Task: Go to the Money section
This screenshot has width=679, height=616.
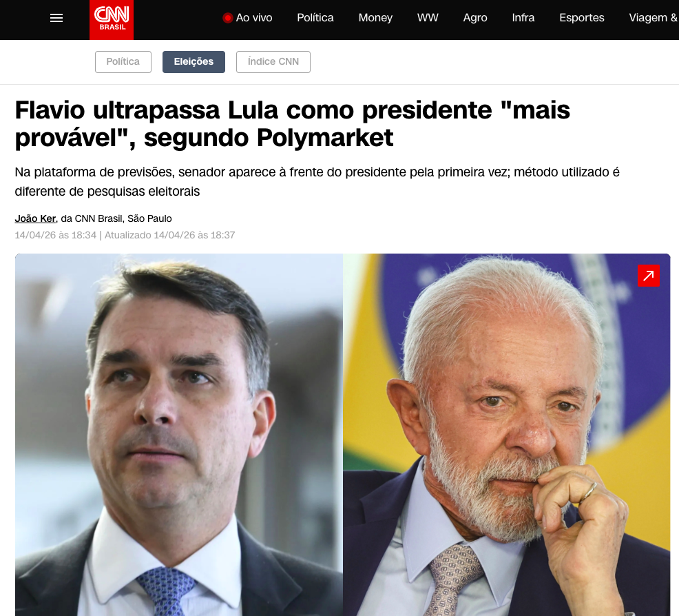Action: [375, 18]
